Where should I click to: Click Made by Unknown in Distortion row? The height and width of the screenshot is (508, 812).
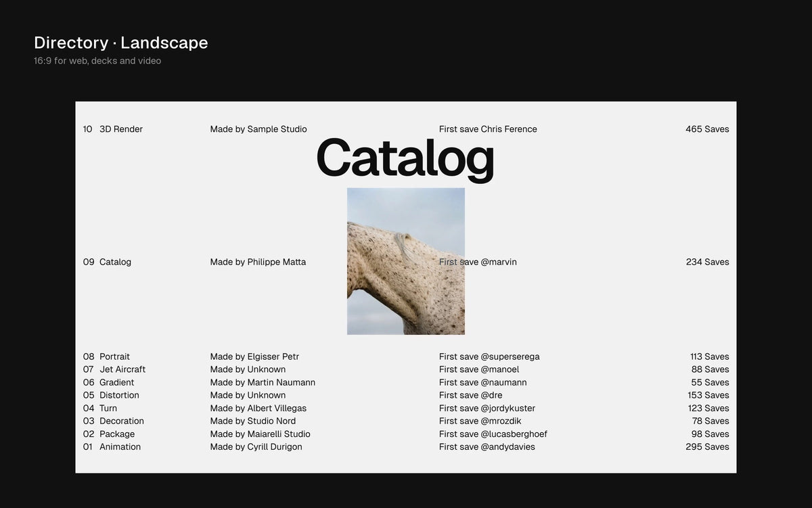(248, 395)
